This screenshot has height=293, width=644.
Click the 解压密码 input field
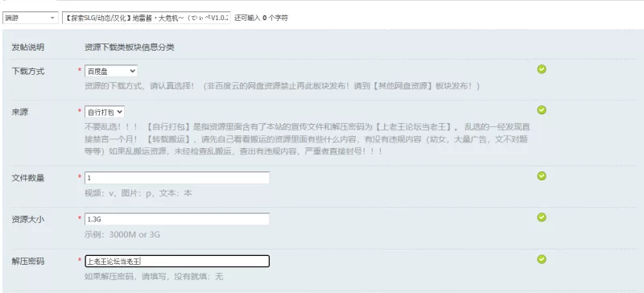[177, 262]
